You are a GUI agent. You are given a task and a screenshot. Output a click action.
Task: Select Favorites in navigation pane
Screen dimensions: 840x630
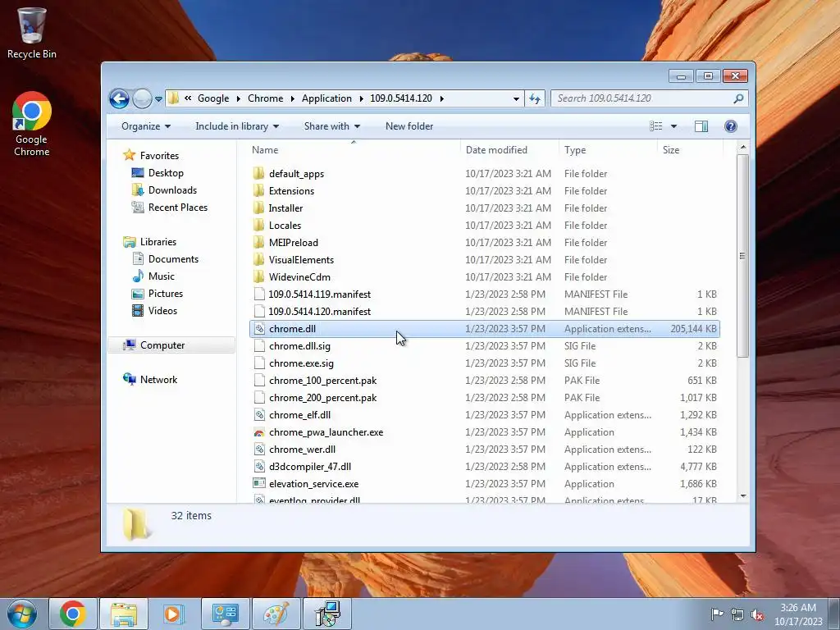(159, 156)
